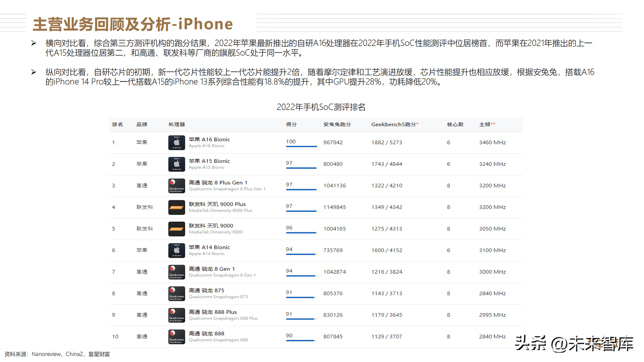
Task: Select the AnTuTu score 735769
Action: coord(333,250)
